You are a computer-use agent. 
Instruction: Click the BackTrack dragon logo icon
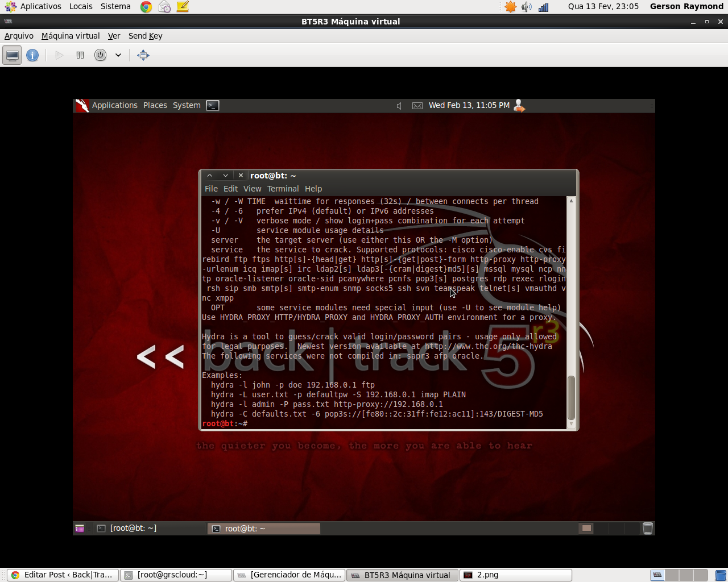click(x=82, y=105)
